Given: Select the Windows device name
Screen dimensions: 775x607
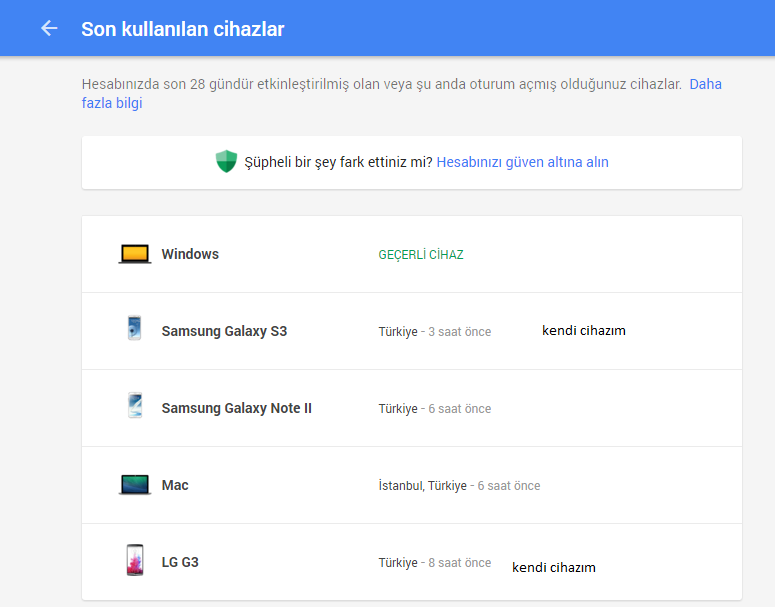Looking at the screenshot, I should tap(190, 254).
